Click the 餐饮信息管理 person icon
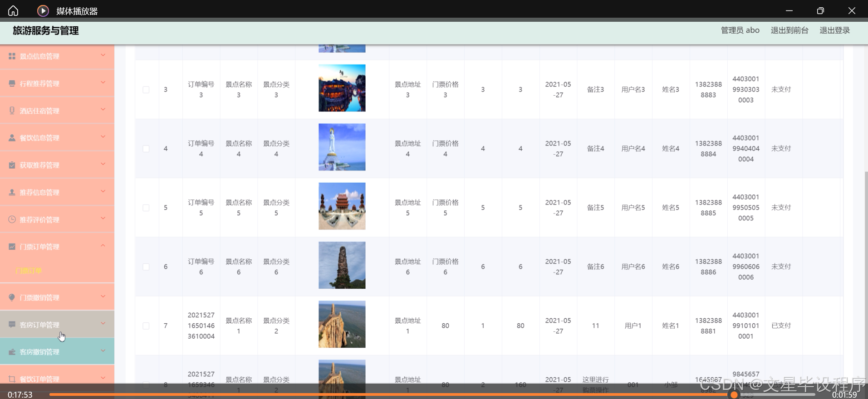The image size is (868, 399). (x=12, y=138)
